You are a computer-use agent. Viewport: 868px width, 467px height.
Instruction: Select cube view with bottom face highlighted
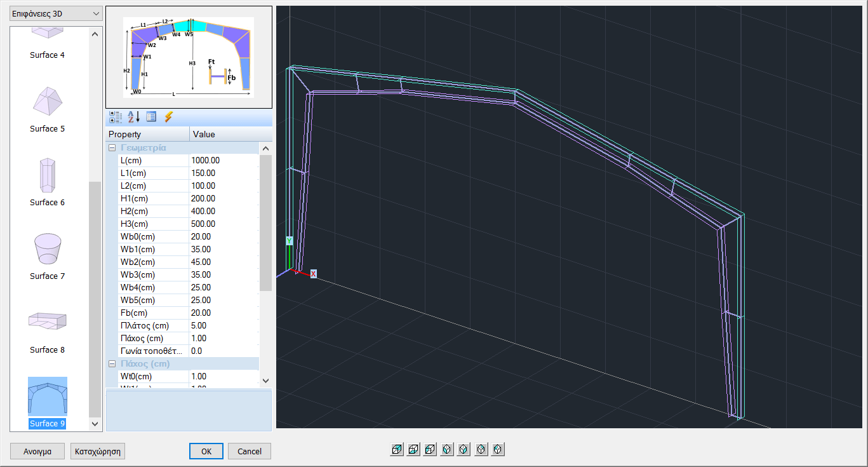[413, 449]
